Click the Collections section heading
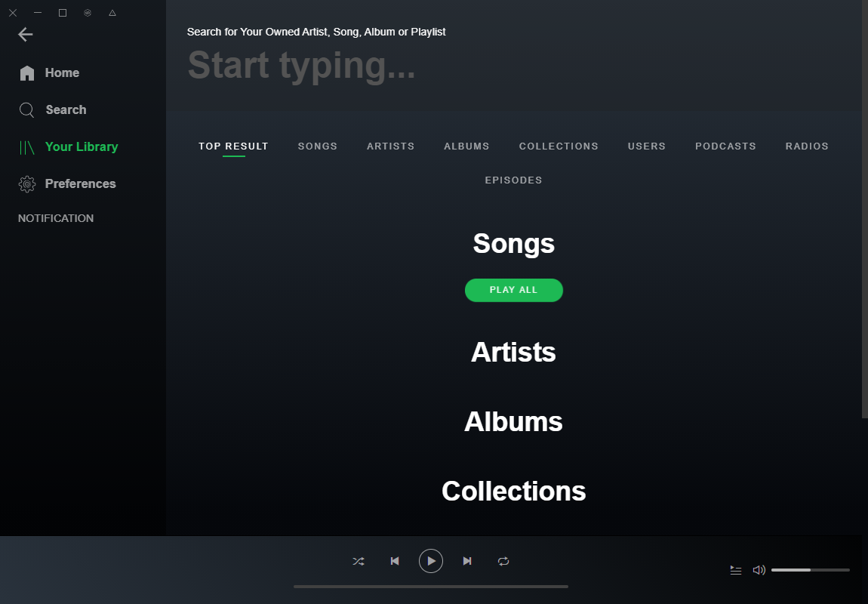 point(514,491)
